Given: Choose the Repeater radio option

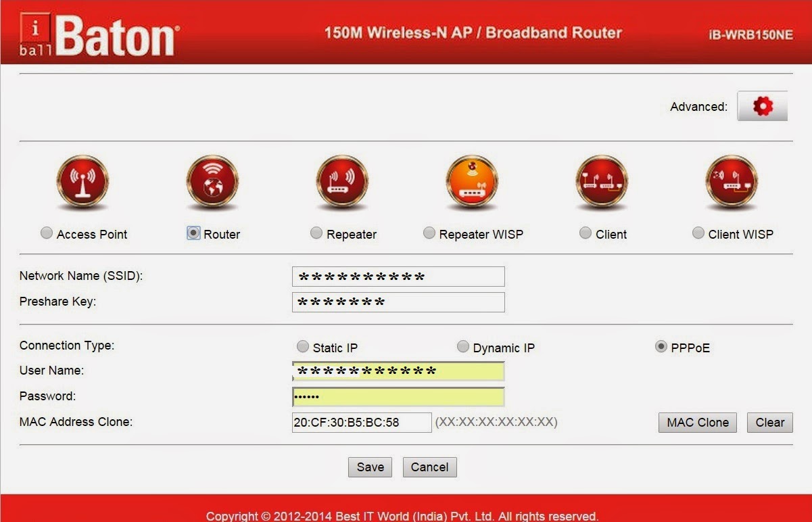Looking at the screenshot, I should coord(316,233).
